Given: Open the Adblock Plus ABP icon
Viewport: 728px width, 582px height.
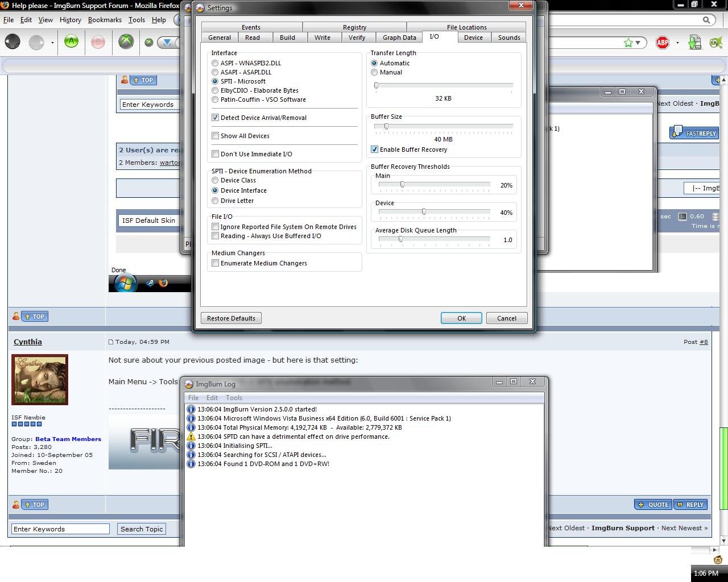Looking at the screenshot, I should 663,43.
